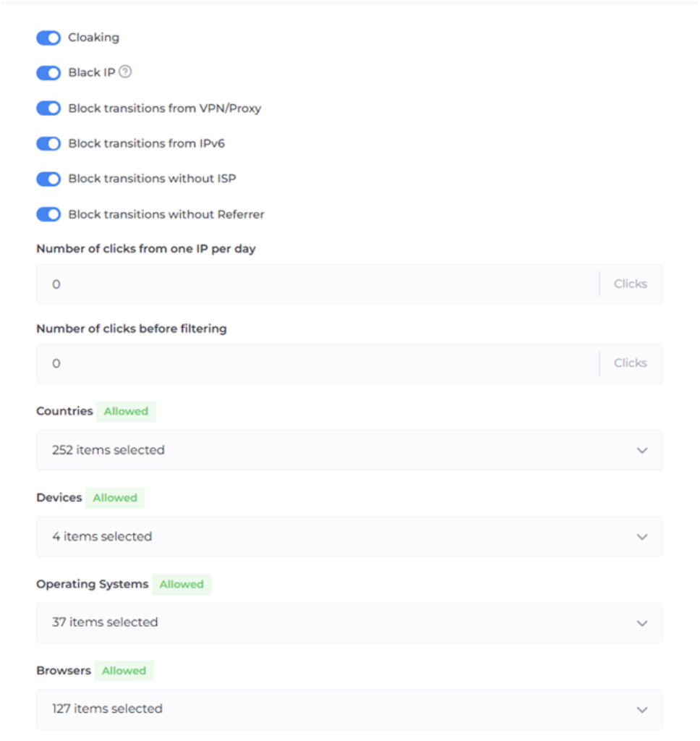Switch the Browsers Allowed badge
The width and height of the screenshot is (700, 741).
124,671
